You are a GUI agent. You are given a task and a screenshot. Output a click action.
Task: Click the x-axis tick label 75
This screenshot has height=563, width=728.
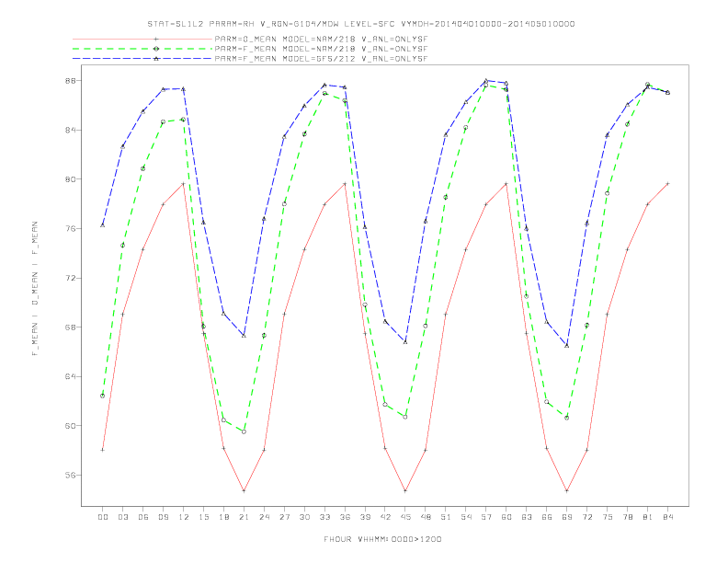(608, 517)
